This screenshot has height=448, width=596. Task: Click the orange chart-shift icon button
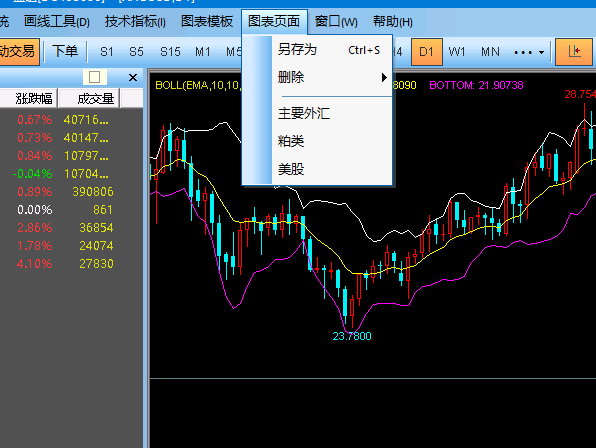click(x=574, y=51)
